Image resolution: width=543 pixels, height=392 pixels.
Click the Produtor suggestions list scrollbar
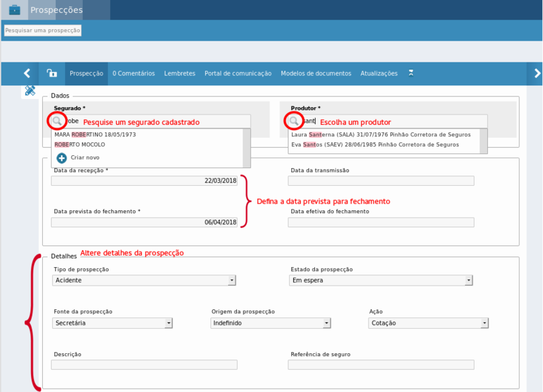pos(483,141)
